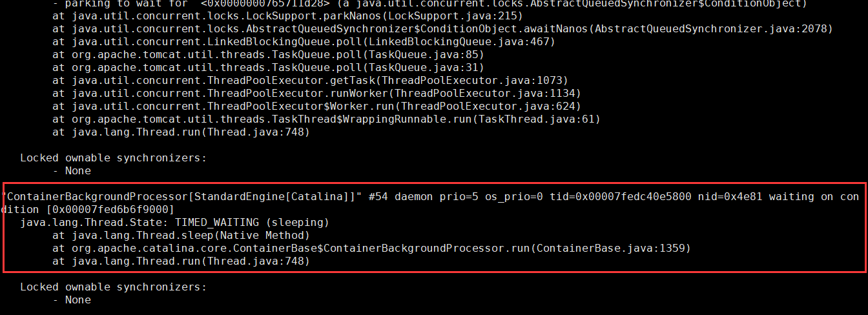Click the first '- None' entry
The width and height of the screenshot is (868, 315).
[x=77, y=171]
